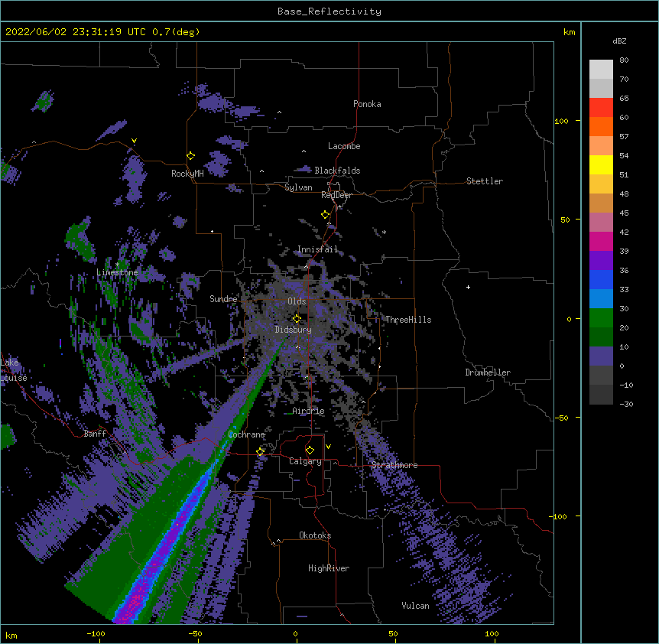Click the Strathmore label
This screenshot has height=644, width=659.
click(394, 465)
